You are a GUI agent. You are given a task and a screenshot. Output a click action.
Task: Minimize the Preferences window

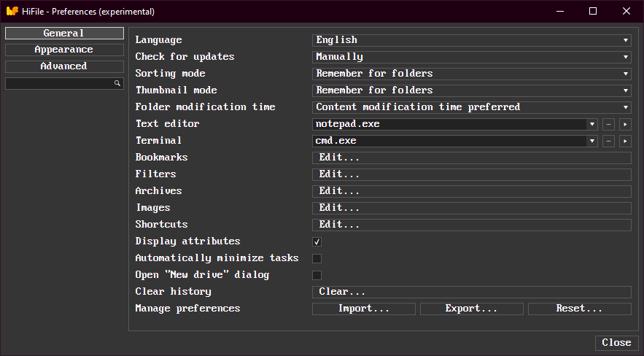click(x=559, y=11)
